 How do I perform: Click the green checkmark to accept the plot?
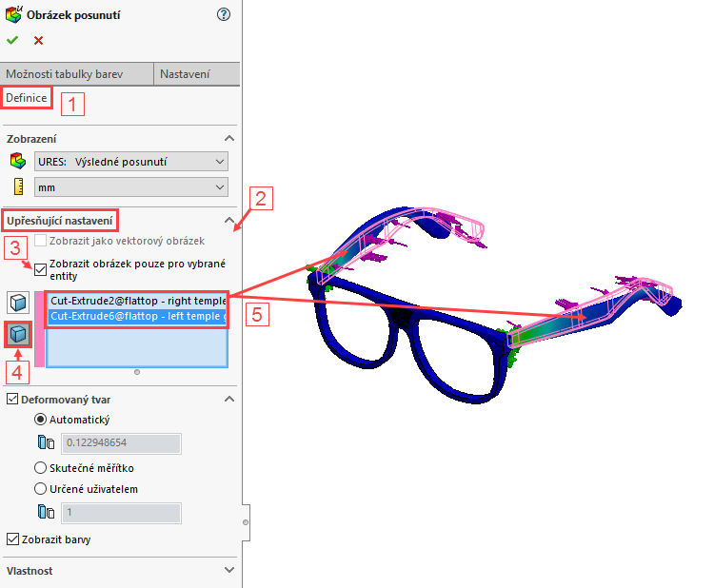pyautogui.click(x=12, y=41)
